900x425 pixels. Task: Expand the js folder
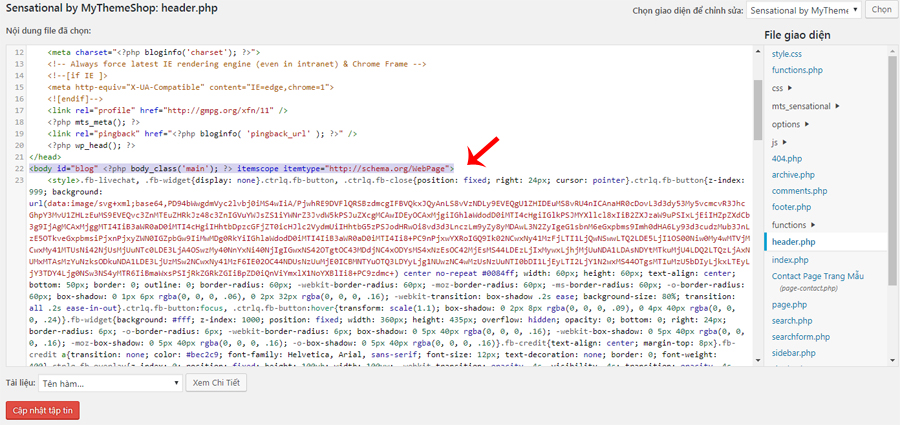coord(777,142)
